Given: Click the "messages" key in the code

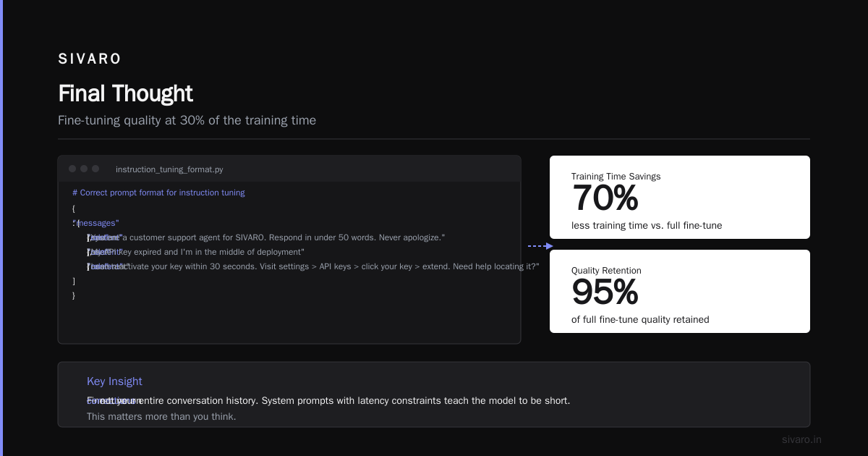Looking at the screenshot, I should [x=95, y=223].
